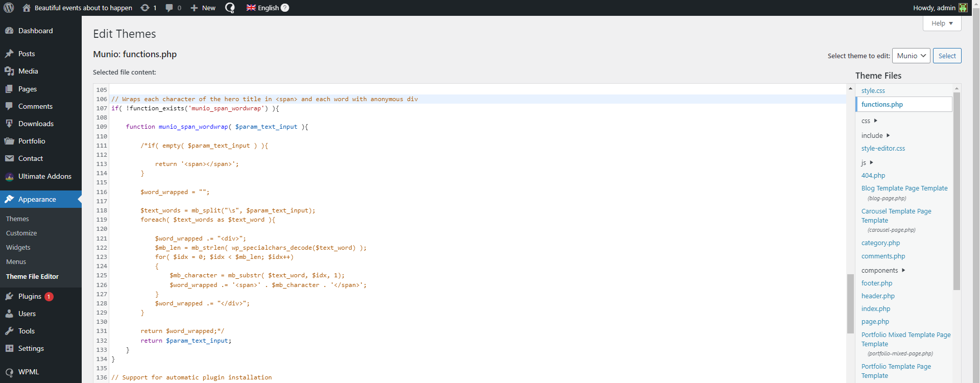Open Portfolio Mixed Template Page Template file
This screenshot has height=383, width=980.
(906, 344)
